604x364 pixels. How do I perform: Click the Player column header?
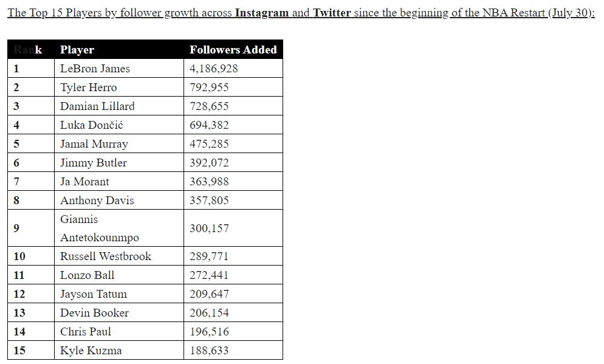[77, 50]
